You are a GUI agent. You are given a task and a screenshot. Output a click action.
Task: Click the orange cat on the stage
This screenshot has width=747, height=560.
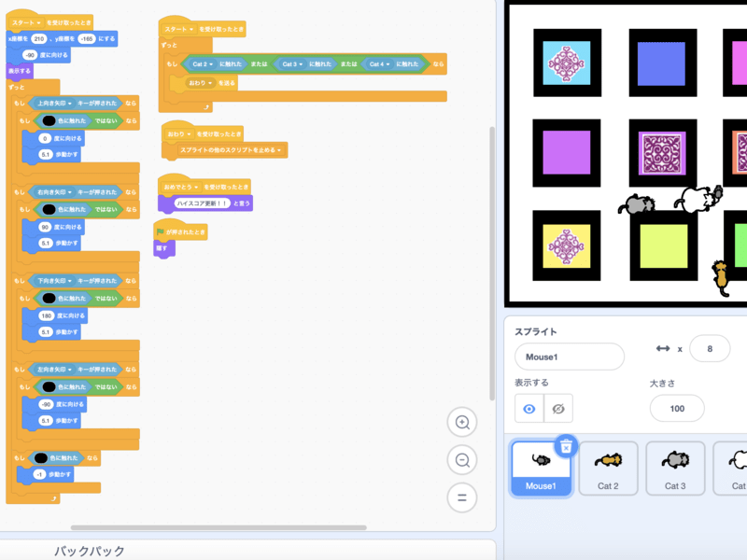click(x=721, y=276)
